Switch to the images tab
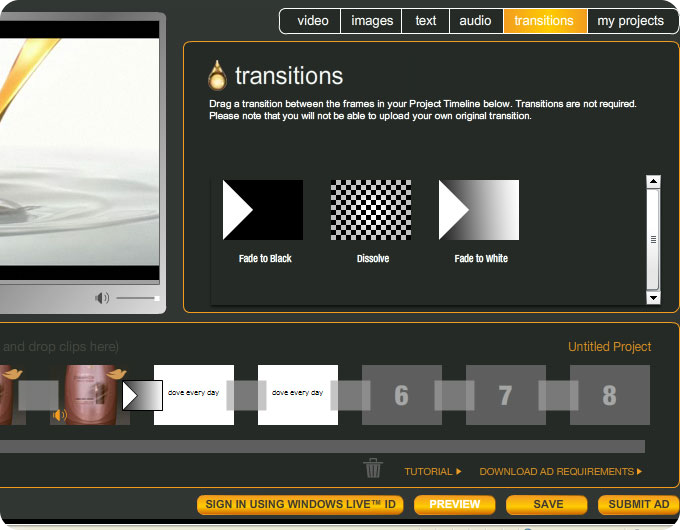 click(372, 21)
